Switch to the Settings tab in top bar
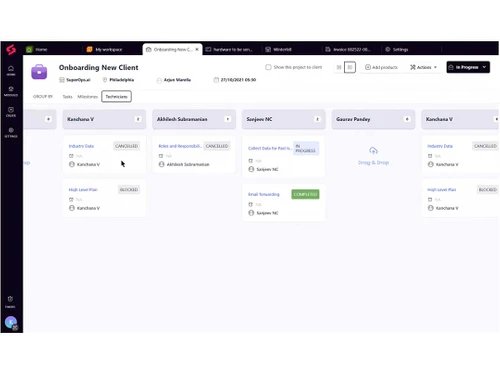 pyautogui.click(x=397, y=49)
